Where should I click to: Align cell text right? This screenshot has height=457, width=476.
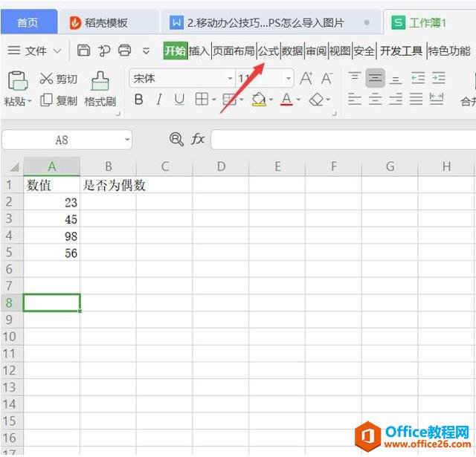(x=396, y=99)
